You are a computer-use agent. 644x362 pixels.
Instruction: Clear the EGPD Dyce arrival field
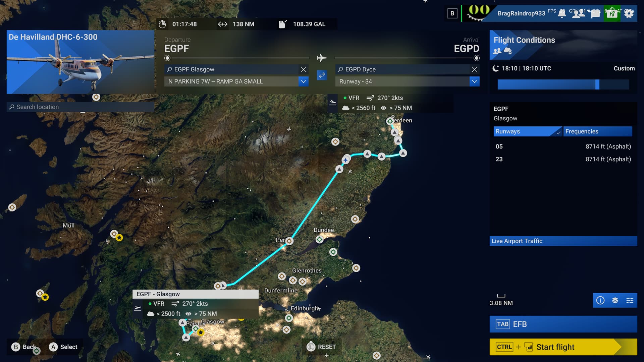coord(475,69)
